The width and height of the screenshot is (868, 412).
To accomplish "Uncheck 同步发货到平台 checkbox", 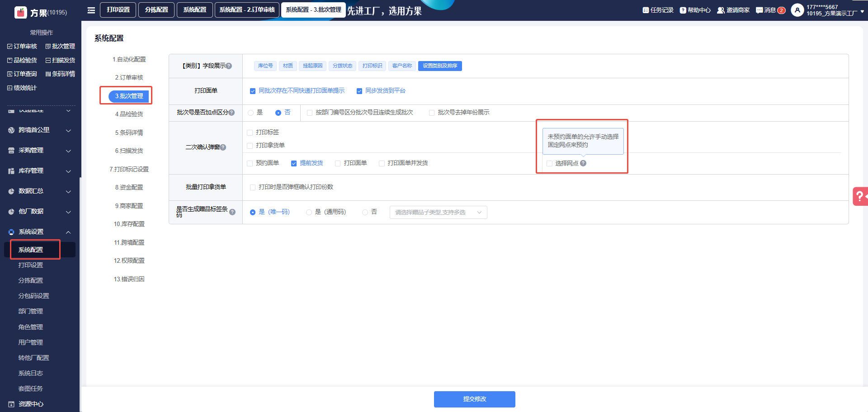I will point(359,91).
